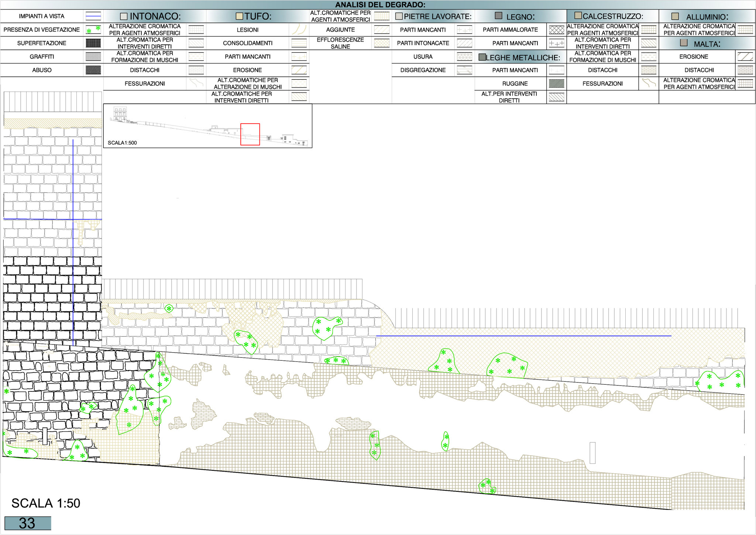The image size is (756, 535).
Task: Select the CALCESTRUZZO section header
Action: pyautogui.click(x=612, y=16)
